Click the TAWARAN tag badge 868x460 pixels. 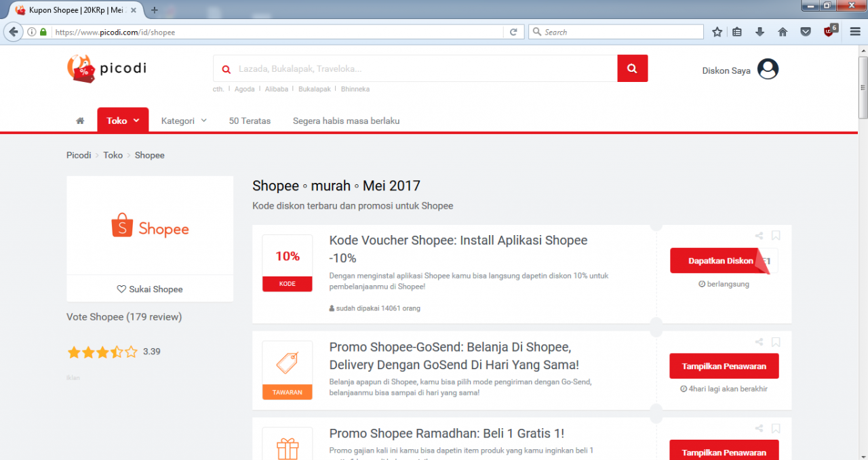click(x=288, y=370)
